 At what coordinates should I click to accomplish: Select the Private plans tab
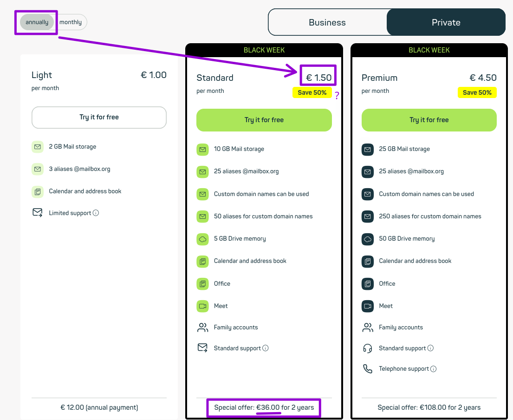[x=446, y=22]
